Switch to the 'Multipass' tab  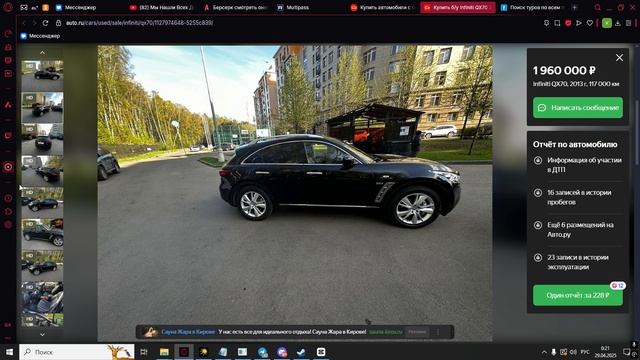[295, 7]
